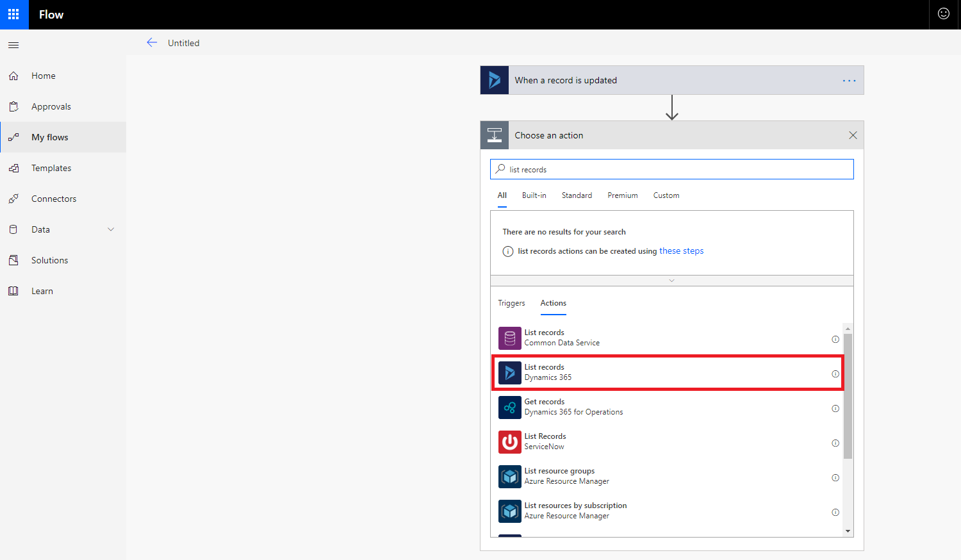Go back using the left arrow
The height and width of the screenshot is (560, 961).
click(x=152, y=42)
